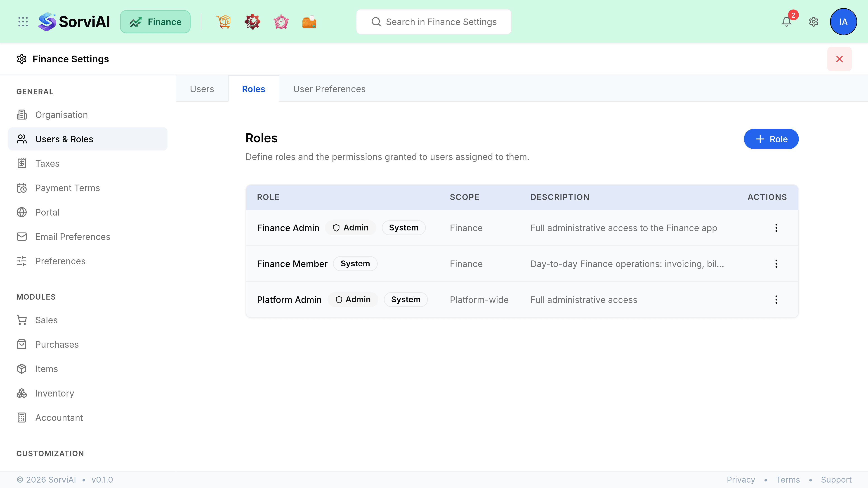Open the Privacy footer link

[x=741, y=480]
